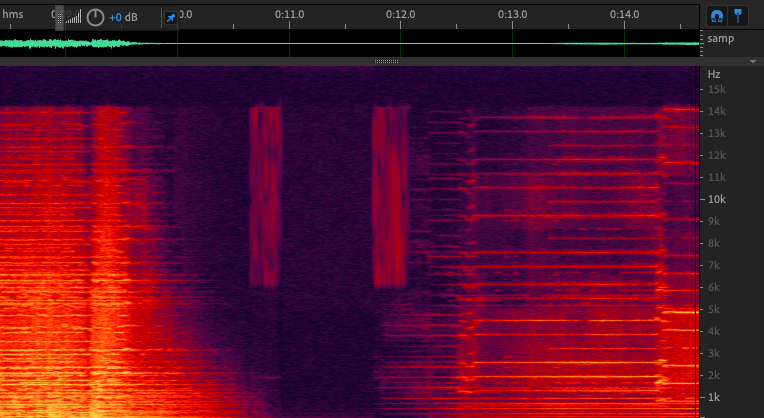Click the Hz frequency scale label

(x=714, y=75)
